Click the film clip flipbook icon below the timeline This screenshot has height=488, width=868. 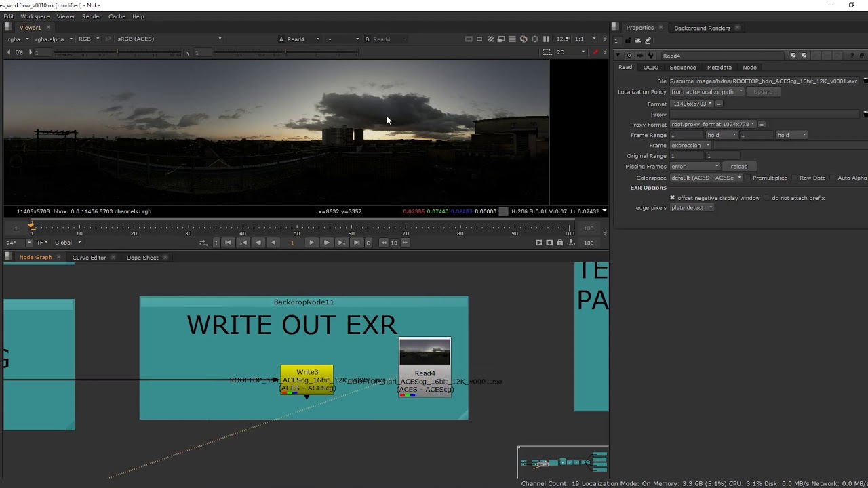[539, 243]
